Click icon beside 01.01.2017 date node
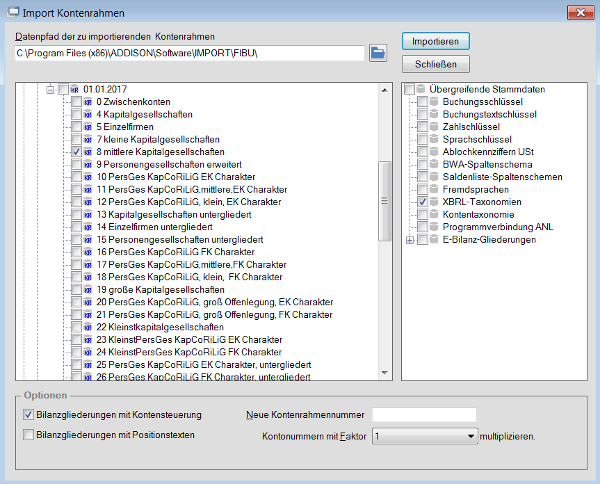 point(75,89)
